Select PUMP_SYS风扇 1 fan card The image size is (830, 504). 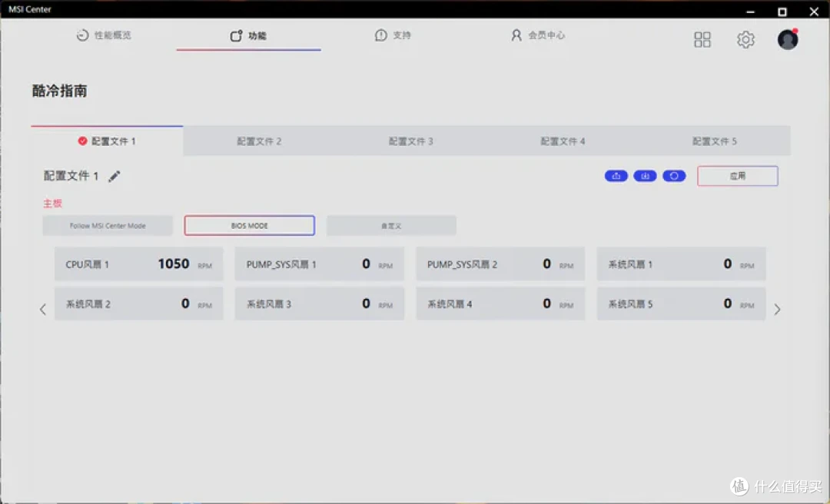[319, 264]
